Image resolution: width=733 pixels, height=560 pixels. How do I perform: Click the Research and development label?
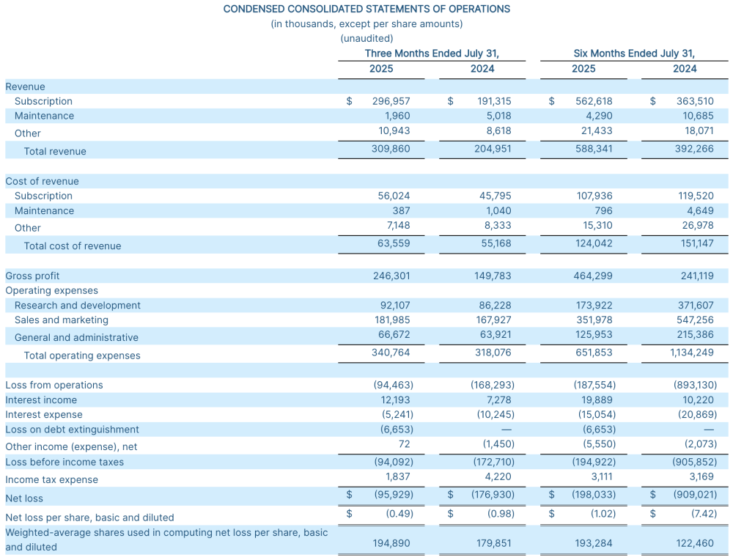pyautogui.click(x=78, y=305)
